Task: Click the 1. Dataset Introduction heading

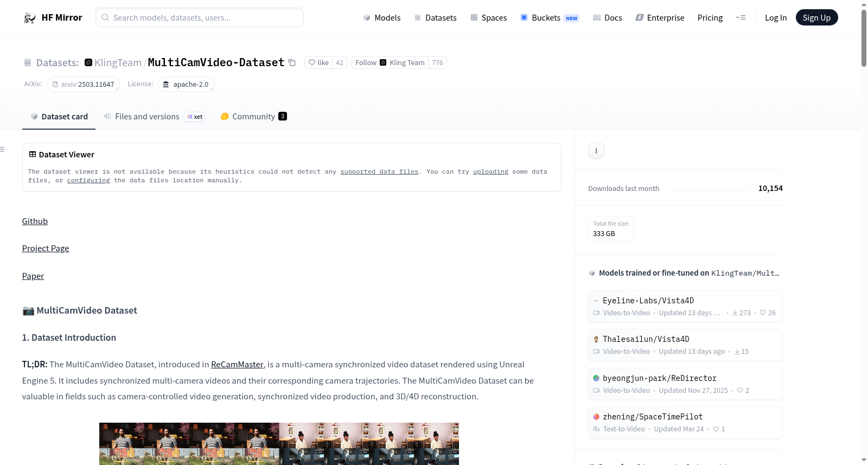Action: click(69, 337)
